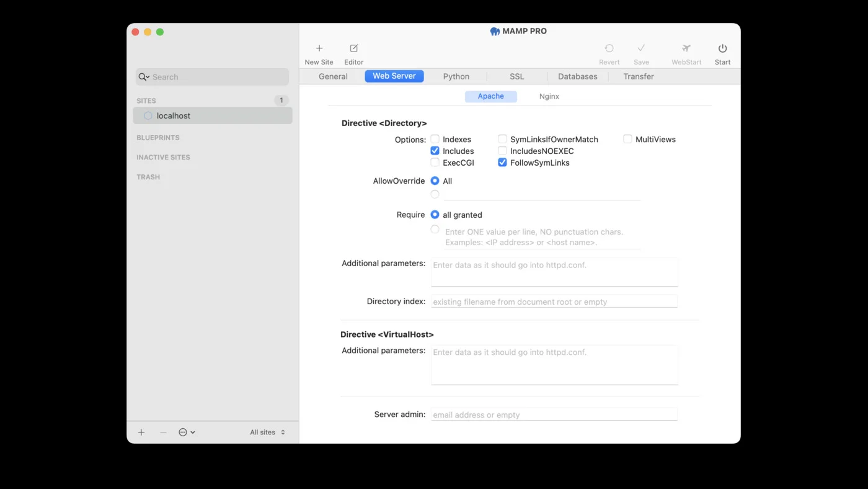This screenshot has height=489, width=868.
Task: Click the INACTIVE SITES sidebar section
Action: point(163,158)
